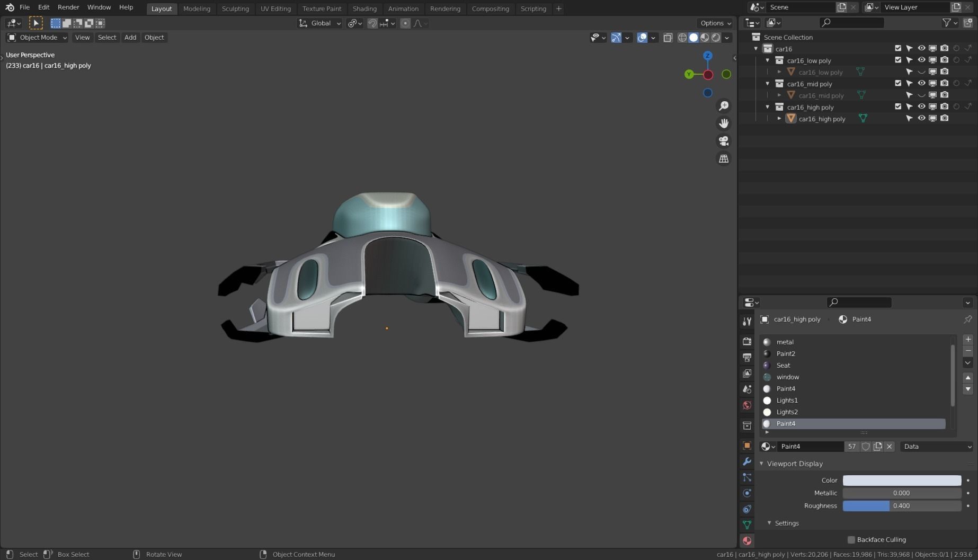Toggle snapping magnet in viewport header
This screenshot has width=978, height=560.
click(x=372, y=23)
